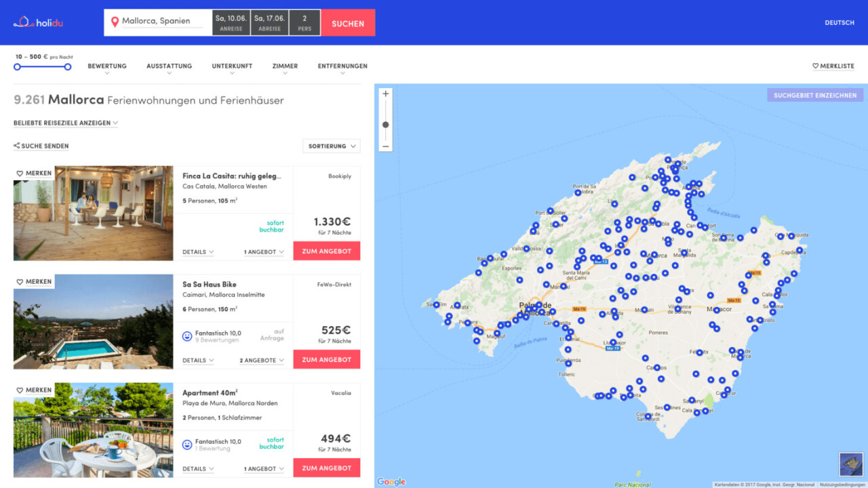Click the holidu logo
This screenshot has height=488, width=868.
(38, 22)
